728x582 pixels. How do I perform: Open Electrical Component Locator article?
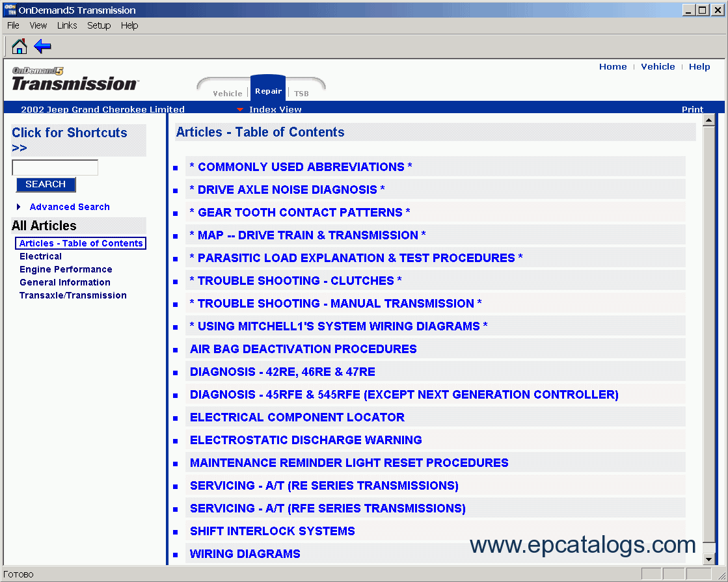[x=297, y=417]
